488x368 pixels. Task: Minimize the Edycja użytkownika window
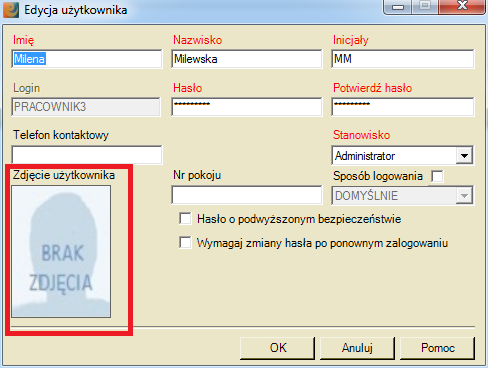(x=398, y=6)
